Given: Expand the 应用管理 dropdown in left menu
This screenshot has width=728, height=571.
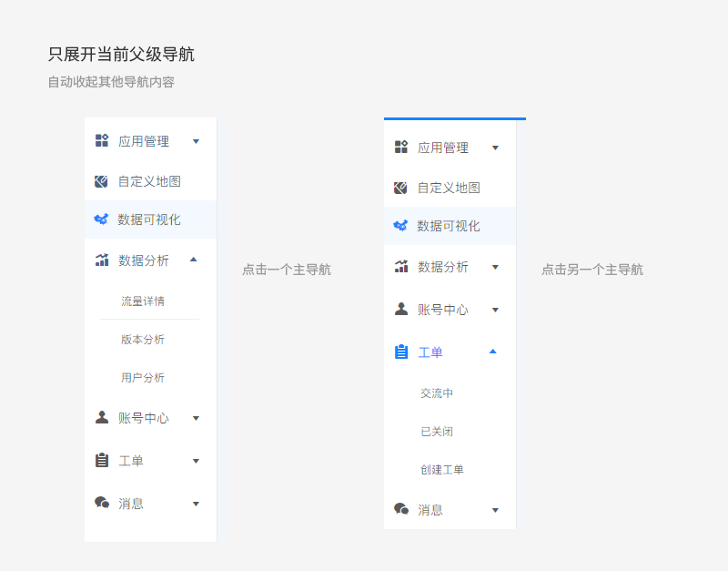Looking at the screenshot, I should pos(196,141).
